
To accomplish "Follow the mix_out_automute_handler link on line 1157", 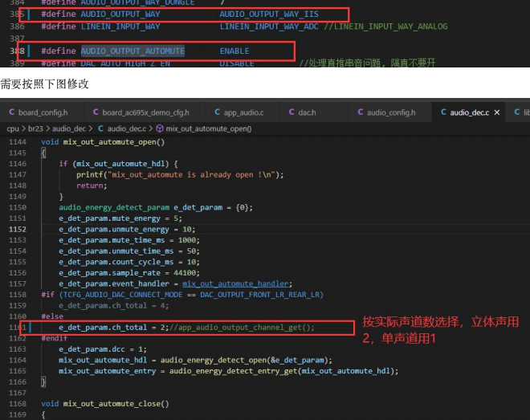I will point(236,283).
